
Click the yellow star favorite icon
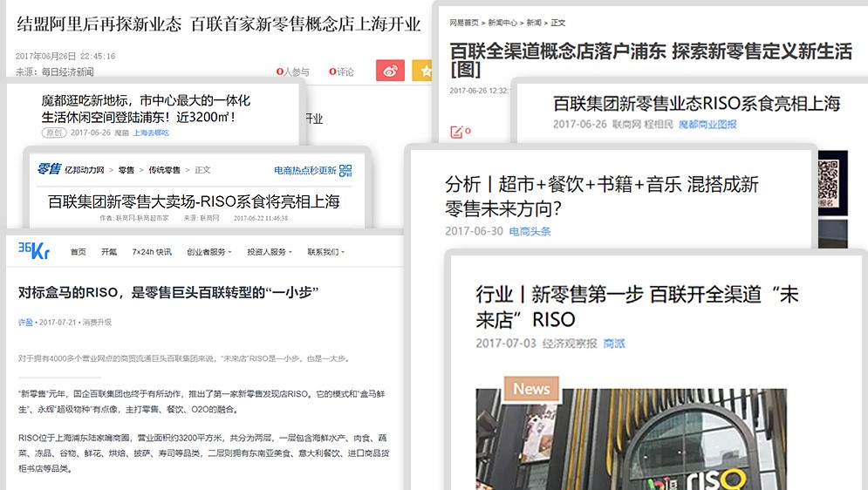422,71
